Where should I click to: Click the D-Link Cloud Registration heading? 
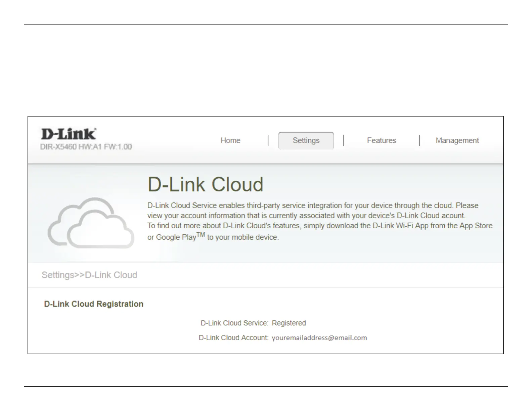pos(94,304)
